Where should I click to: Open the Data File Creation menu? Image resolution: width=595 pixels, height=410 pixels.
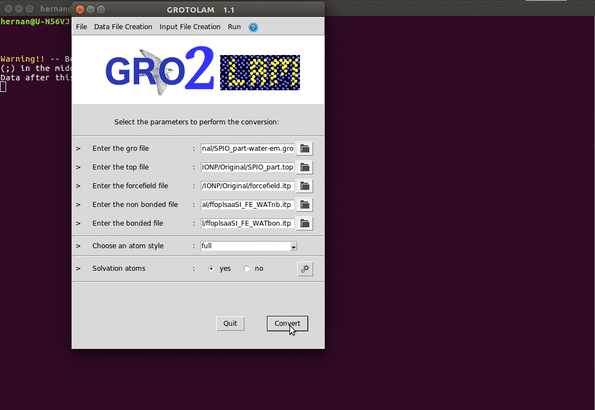click(123, 27)
